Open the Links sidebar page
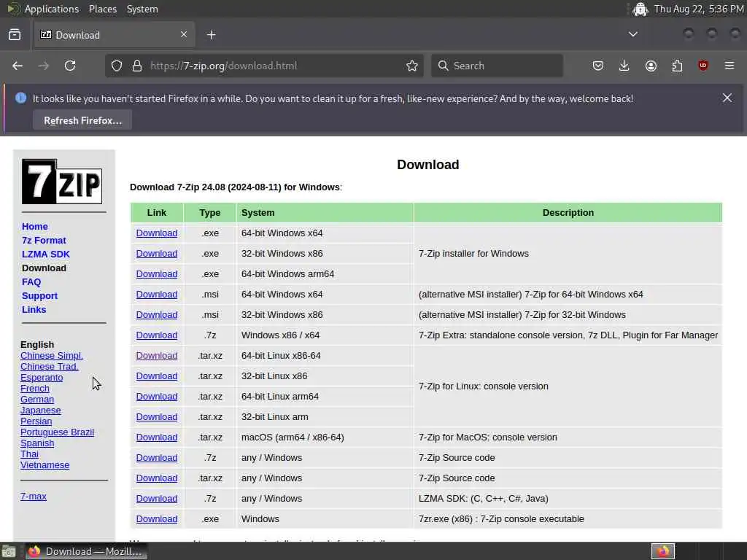 (34, 309)
